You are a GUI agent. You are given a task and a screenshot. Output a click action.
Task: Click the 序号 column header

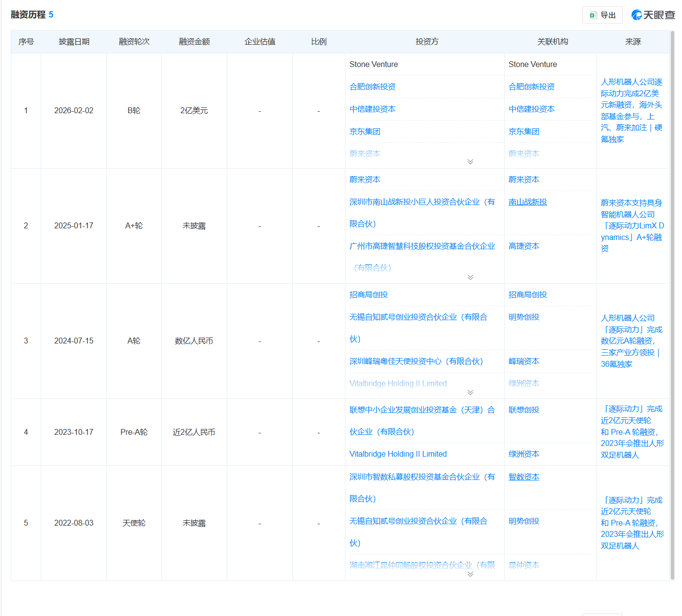pyautogui.click(x=26, y=42)
